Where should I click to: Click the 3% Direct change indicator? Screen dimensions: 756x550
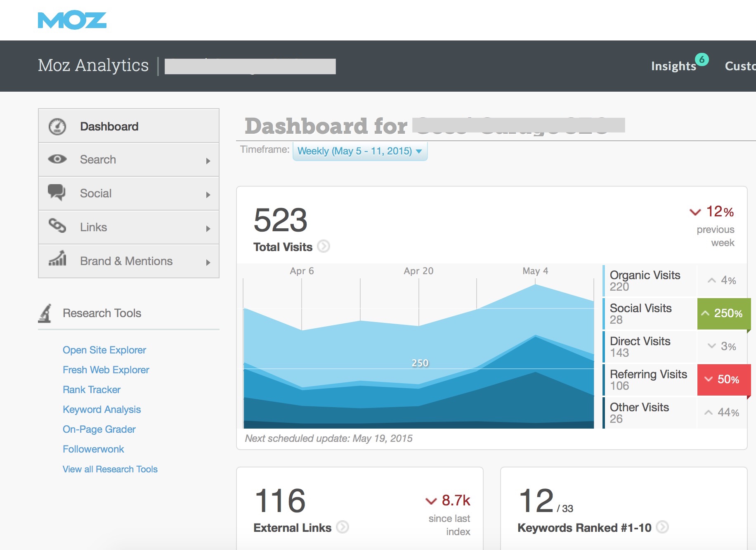click(x=722, y=346)
